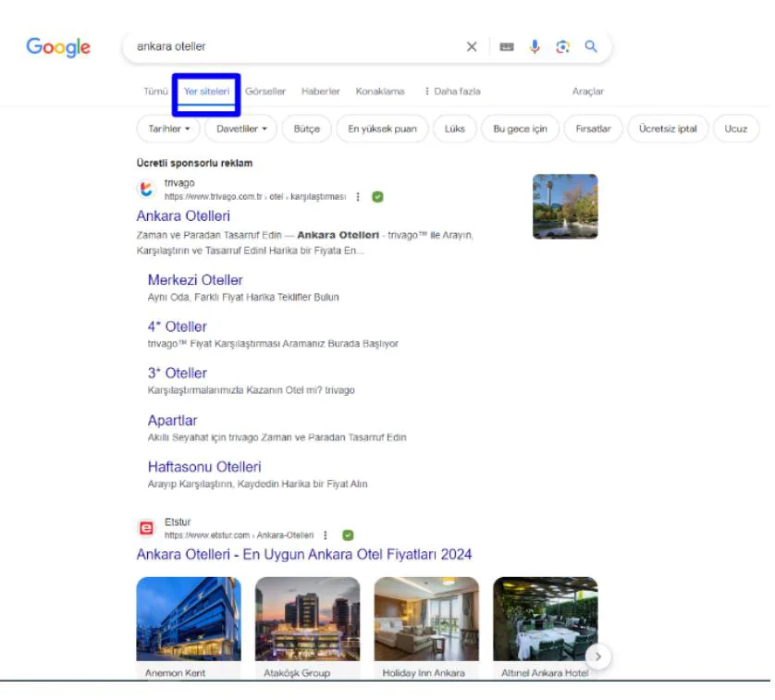The image size is (775, 700).
Task: Switch to the Yer siteleri tab
Action: click(206, 92)
